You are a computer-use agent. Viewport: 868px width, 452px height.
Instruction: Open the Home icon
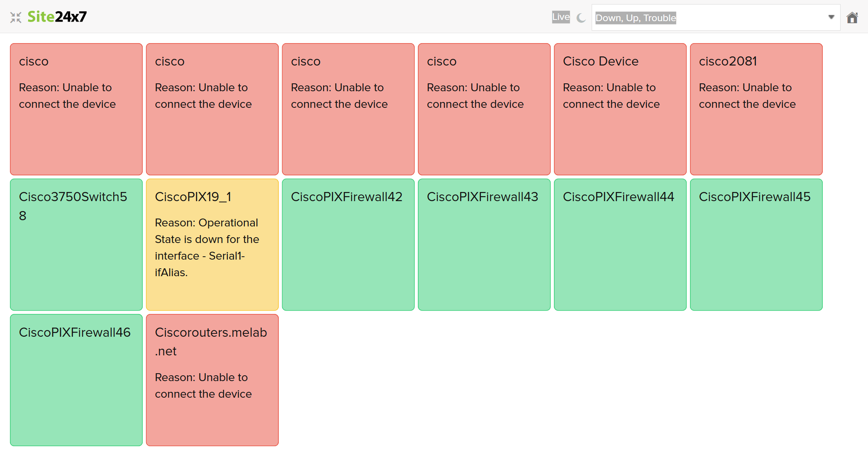[852, 18]
